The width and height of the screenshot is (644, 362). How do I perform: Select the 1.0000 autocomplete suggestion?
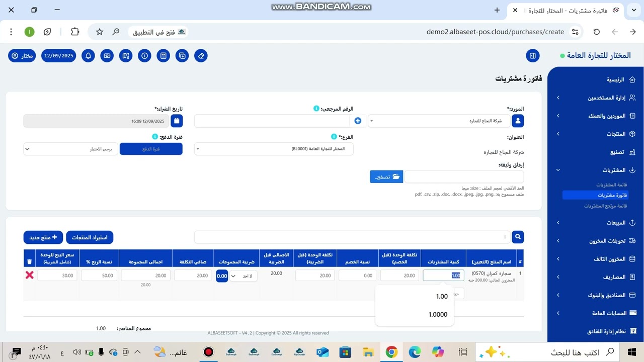pyautogui.click(x=415, y=314)
